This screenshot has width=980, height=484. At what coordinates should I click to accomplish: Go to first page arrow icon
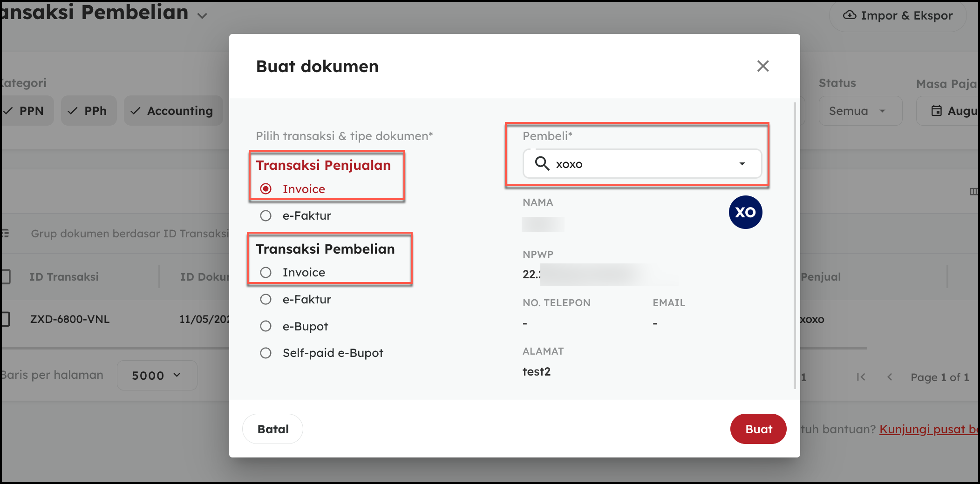click(x=861, y=377)
